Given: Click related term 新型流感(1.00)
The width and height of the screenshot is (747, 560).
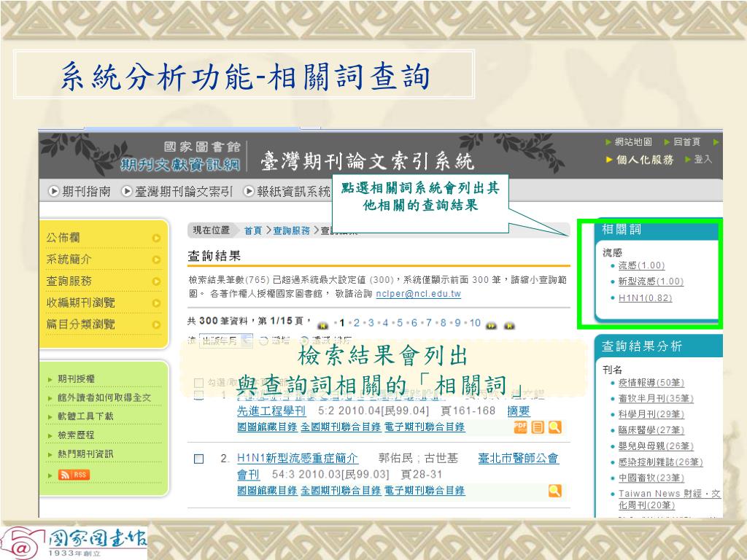Looking at the screenshot, I should point(651,281).
